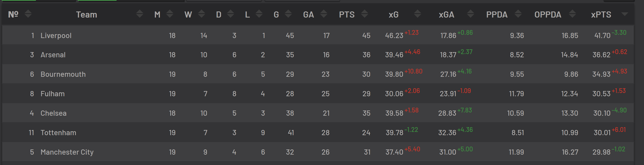
Task: Click the Team column sort arrows
Action: [x=140, y=14]
